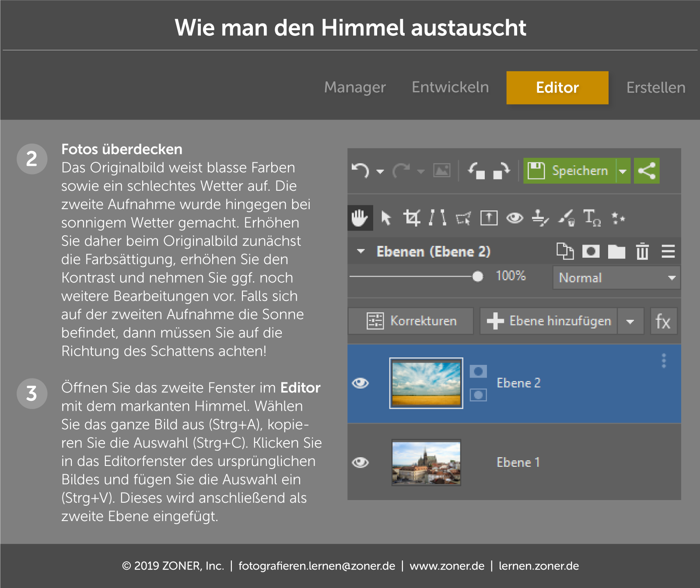The width and height of the screenshot is (700, 588).
Task: Open the fx layer effects panel
Action: tap(664, 321)
